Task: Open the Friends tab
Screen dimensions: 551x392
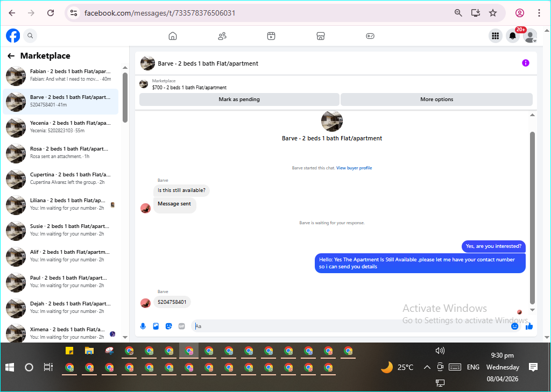Action: 222,36
